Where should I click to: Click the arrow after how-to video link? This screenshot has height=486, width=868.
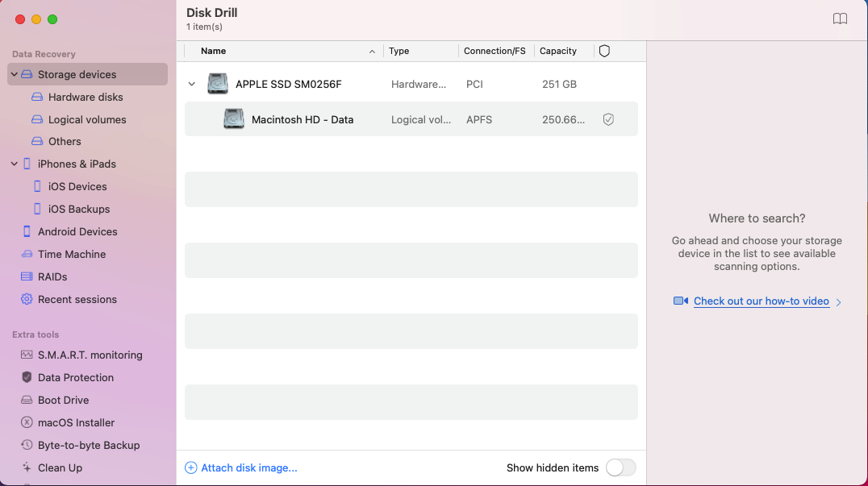839,302
